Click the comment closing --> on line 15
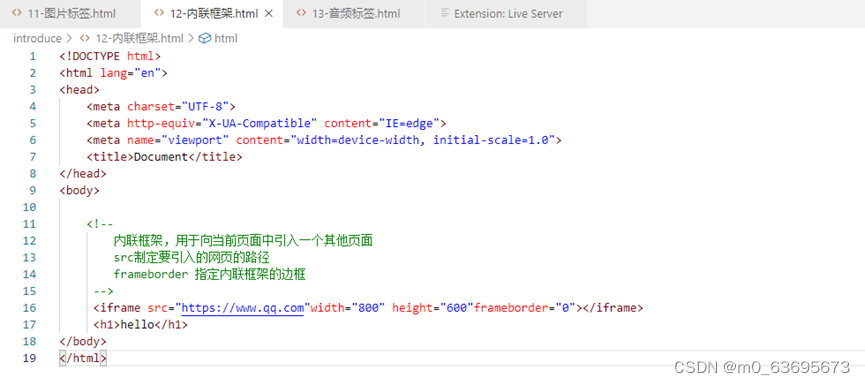865x385 pixels. [103, 291]
